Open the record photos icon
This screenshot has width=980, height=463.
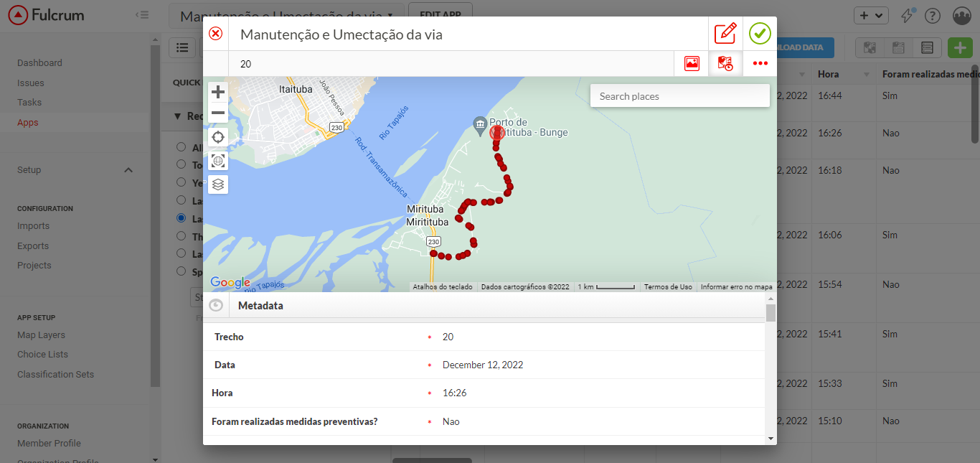click(692, 64)
